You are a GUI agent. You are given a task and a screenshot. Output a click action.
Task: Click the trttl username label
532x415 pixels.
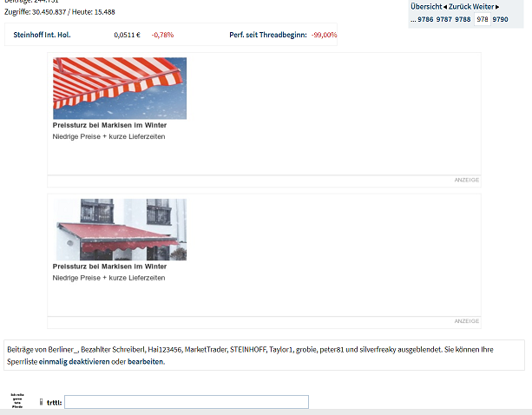click(x=55, y=403)
